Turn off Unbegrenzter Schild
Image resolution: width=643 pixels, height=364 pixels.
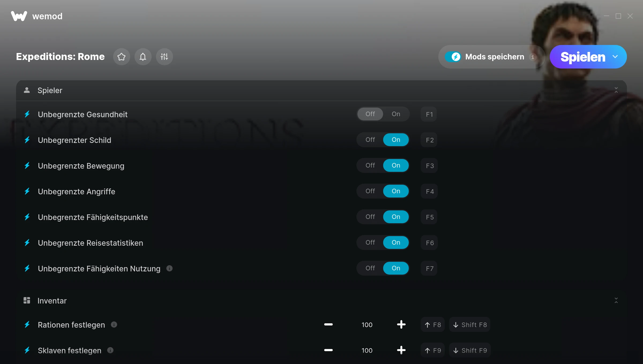370,140
